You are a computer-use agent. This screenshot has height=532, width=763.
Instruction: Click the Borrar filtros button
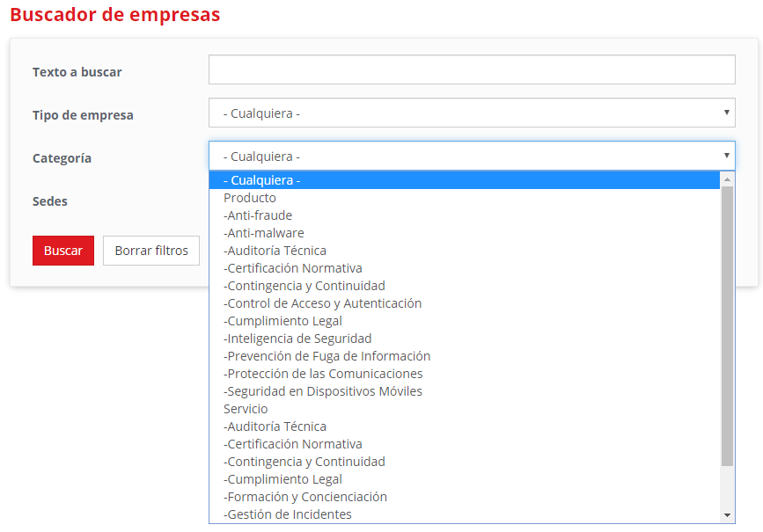coord(151,251)
